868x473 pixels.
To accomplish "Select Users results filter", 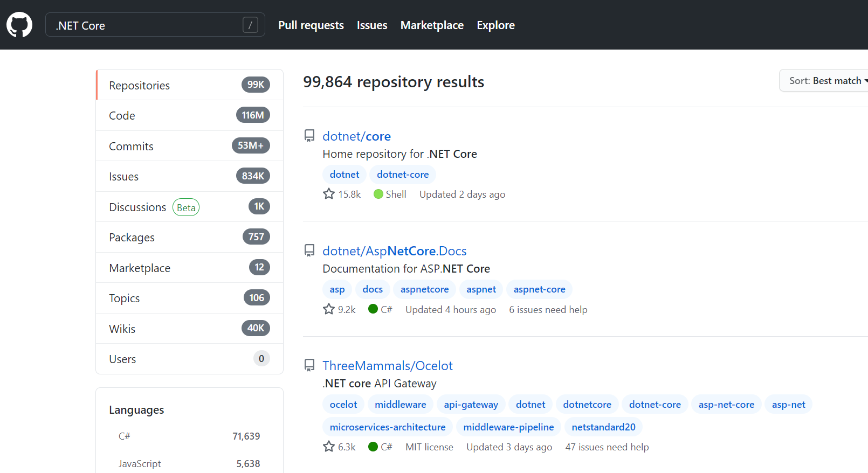I will 190,359.
